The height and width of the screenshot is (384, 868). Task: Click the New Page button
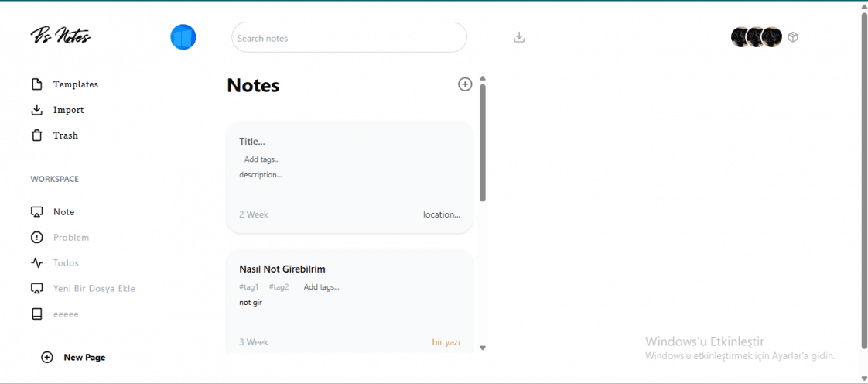pos(73,358)
